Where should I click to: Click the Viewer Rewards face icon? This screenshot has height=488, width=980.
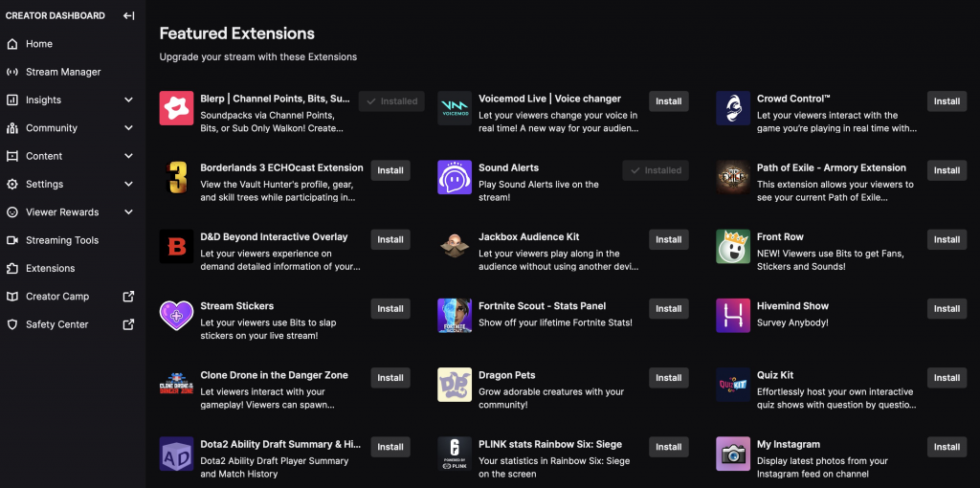tap(11, 212)
